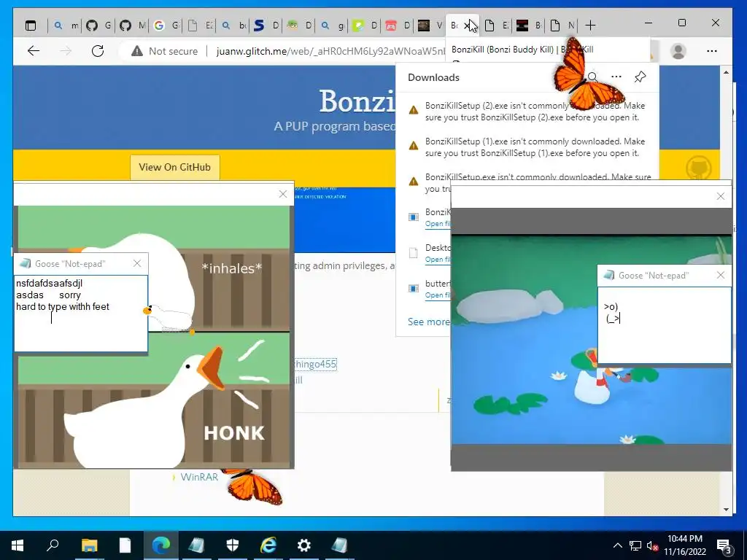This screenshot has width=747, height=560.
Task: Click the View On GitHub button
Action: [x=174, y=167]
